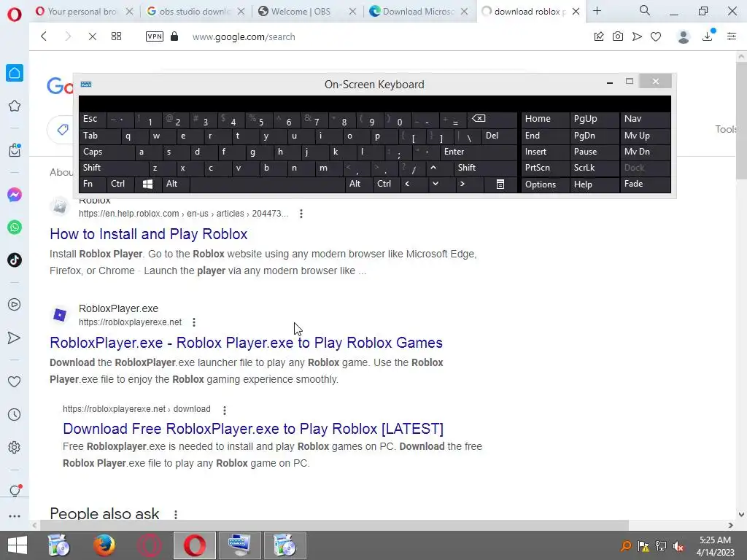Switch to the obs studio download tab

click(196, 12)
